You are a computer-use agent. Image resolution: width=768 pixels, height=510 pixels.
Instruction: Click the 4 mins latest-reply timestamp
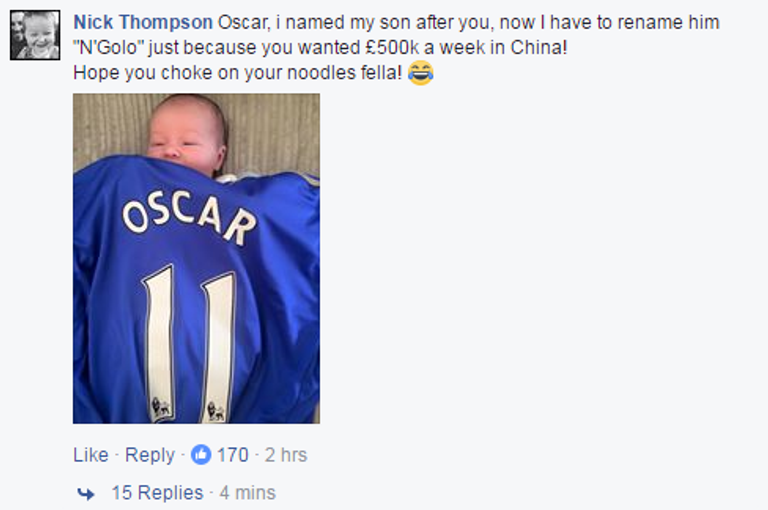coord(248,493)
